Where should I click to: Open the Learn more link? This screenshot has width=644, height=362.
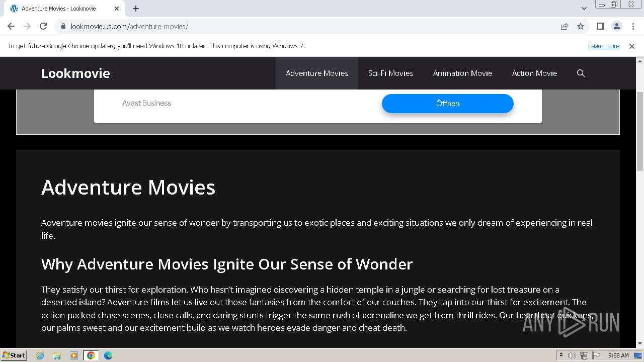[604, 46]
